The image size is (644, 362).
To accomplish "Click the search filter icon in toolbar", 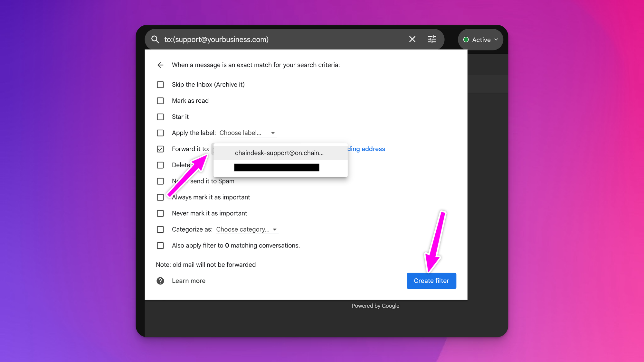I will click(432, 39).
